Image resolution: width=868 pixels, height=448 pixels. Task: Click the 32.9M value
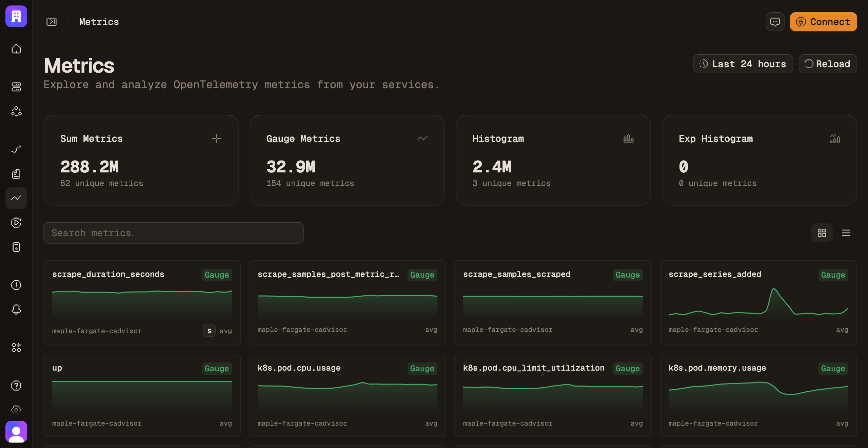click(291, 167)
